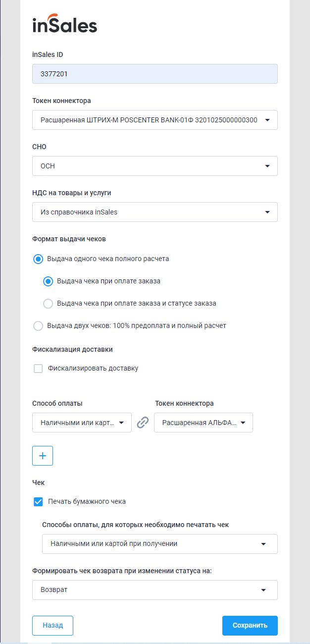Select 'Выдача одного чека полного расчета' radio

click(38, 259)
